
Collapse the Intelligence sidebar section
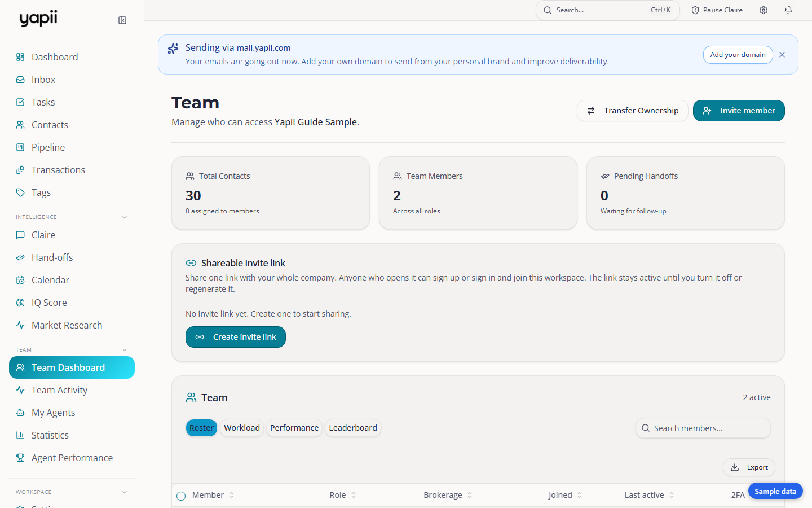125,217
